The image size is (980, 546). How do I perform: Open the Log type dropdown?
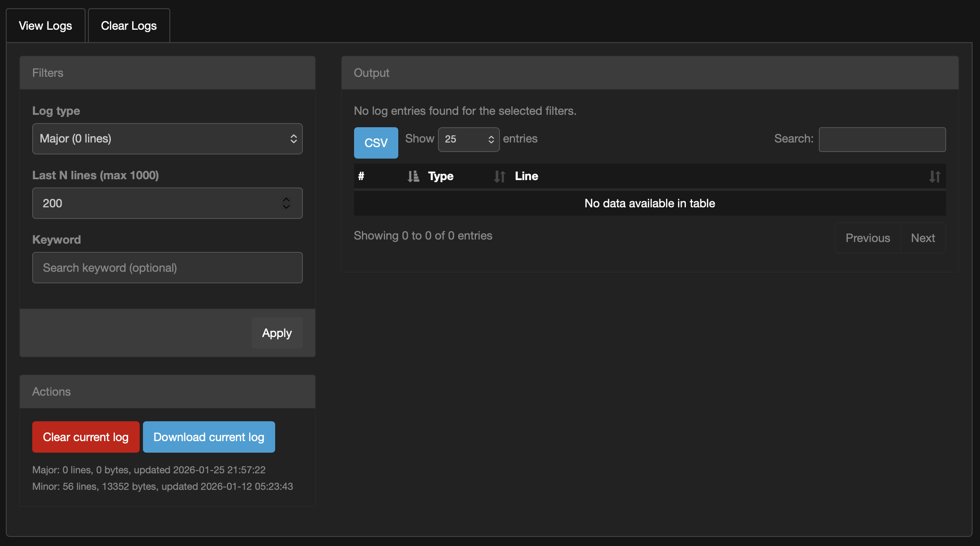pos(167,139)
